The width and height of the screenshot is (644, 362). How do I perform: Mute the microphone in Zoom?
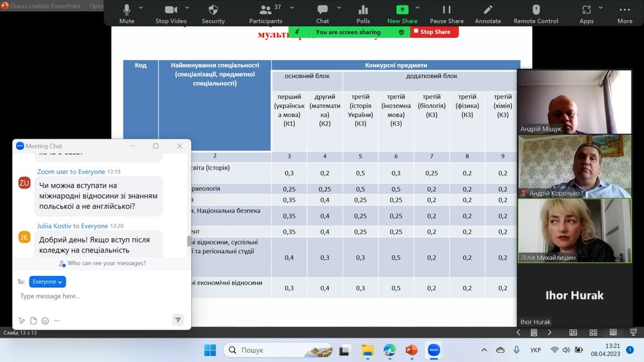pyautogui.click(x=126, y=13)
